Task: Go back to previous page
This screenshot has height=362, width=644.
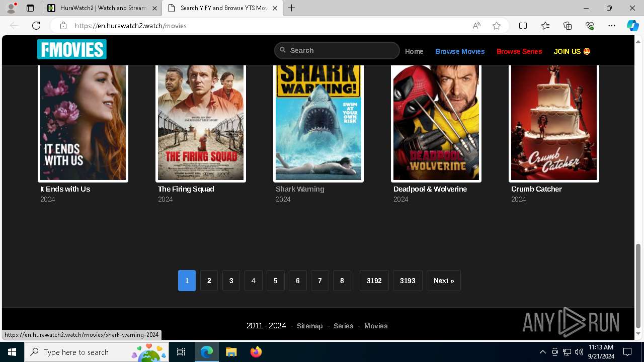Action: 14,26
